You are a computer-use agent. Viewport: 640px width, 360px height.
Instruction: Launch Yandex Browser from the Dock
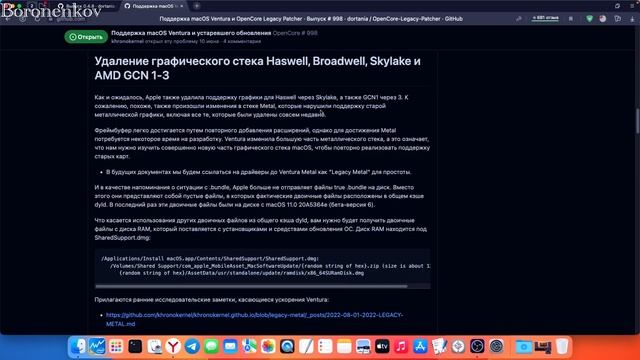coord(173,346)
